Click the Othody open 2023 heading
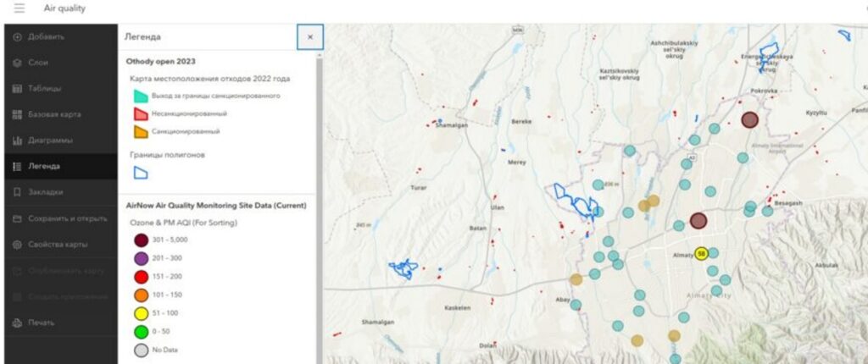Image resolution: width=868 pixels, height=364 pixels. click(160, 62)
